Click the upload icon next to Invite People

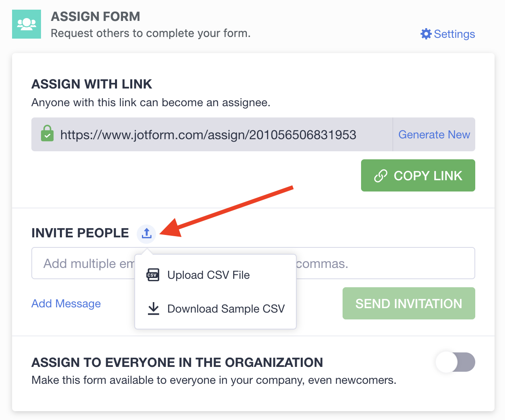[x=146, y=233]
